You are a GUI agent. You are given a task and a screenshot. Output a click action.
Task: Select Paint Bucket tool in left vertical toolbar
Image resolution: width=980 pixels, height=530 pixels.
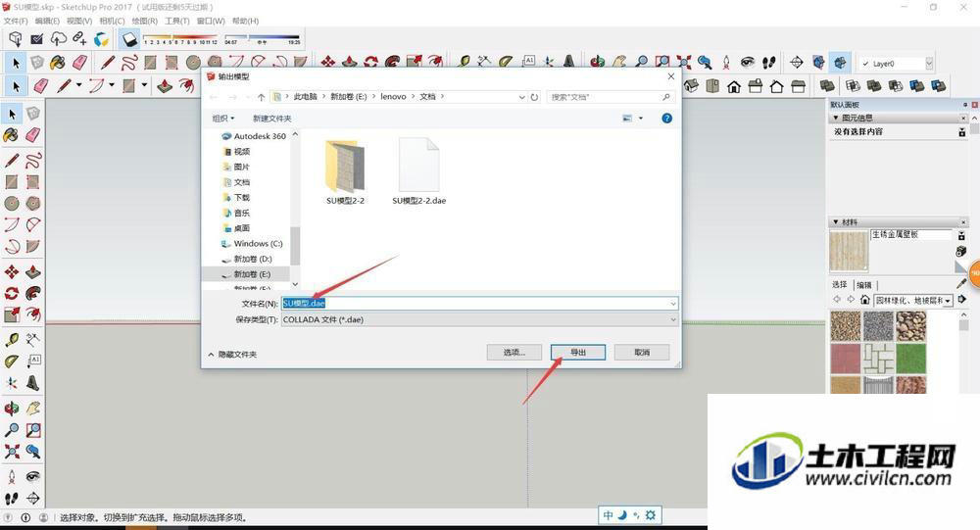[x=11, y=134]
